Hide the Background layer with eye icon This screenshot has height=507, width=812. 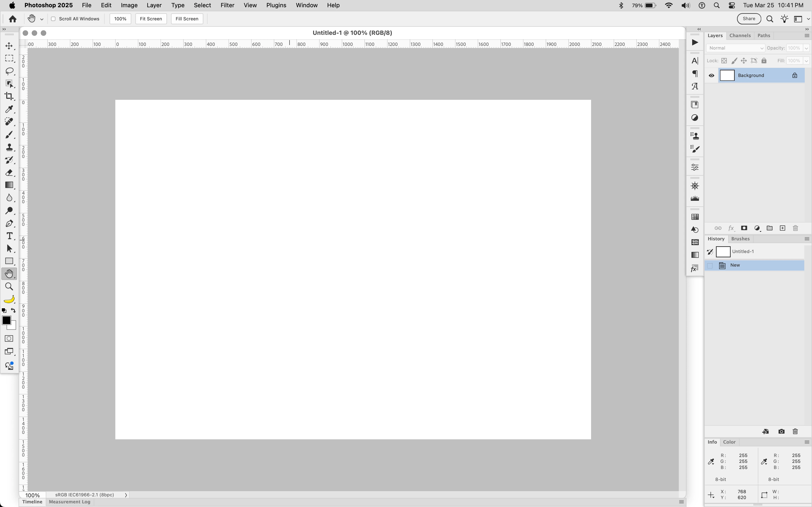(x=711, y=75)
